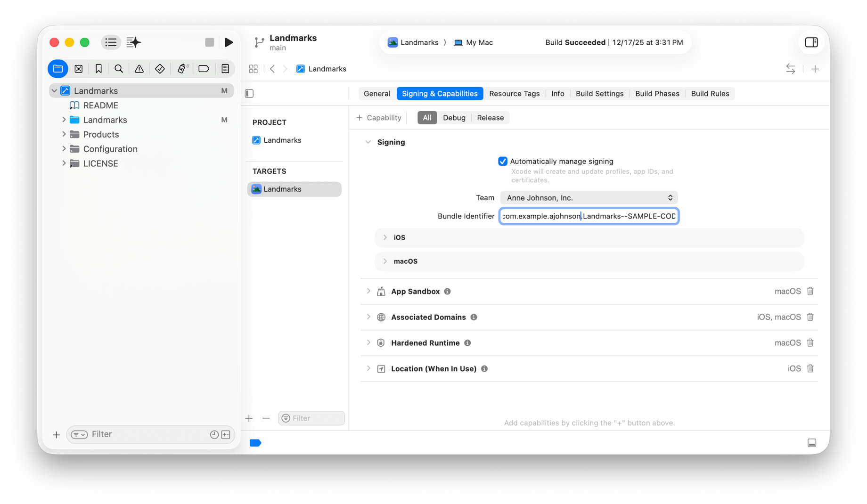Screen dimensions: 867x504
Task: Open the Project navigator folder icon
Action: [58, 69]
